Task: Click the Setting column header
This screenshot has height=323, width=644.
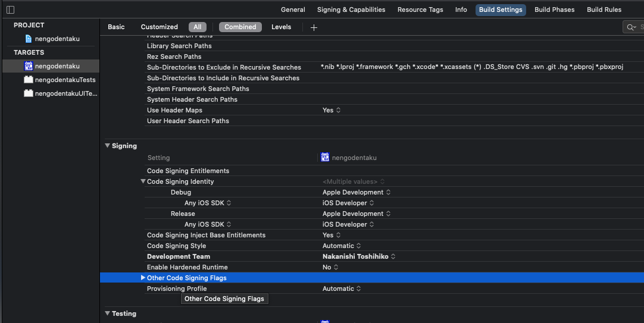Action: point(158,158)
